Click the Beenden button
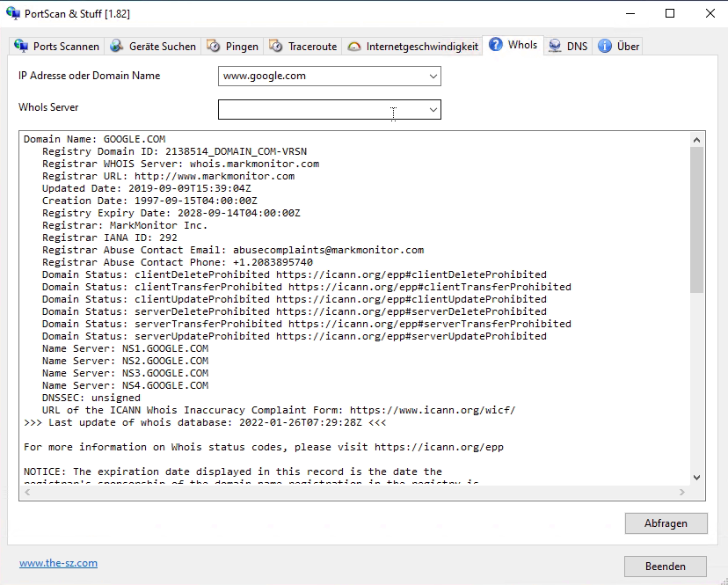Screen dimensions: 728x585 (666, 566)
